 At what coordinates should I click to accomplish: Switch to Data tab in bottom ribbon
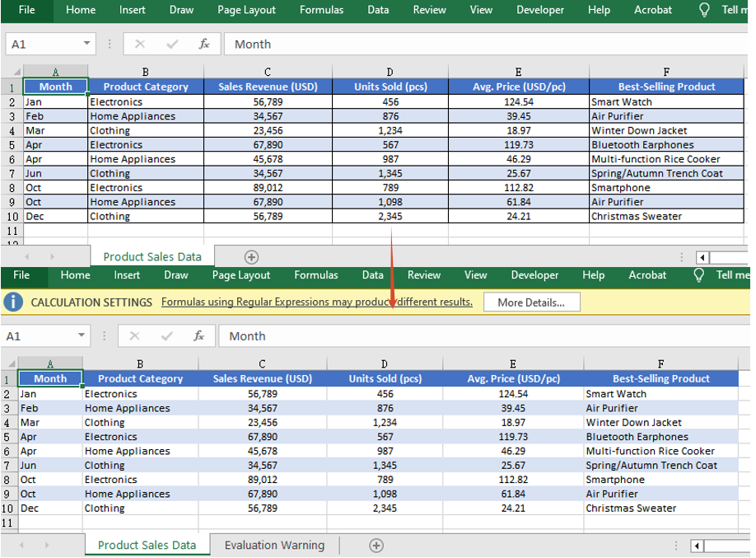pyautogui.click(x=373, y=275)
